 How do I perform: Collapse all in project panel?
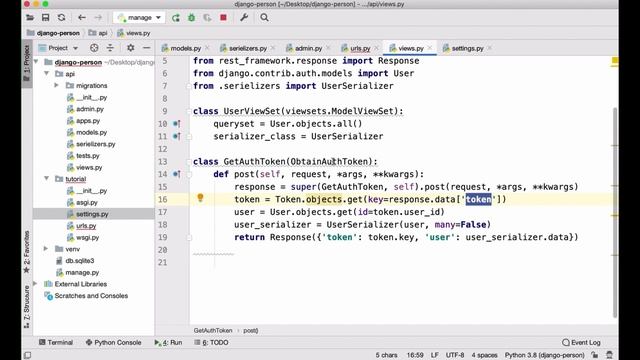110,48
